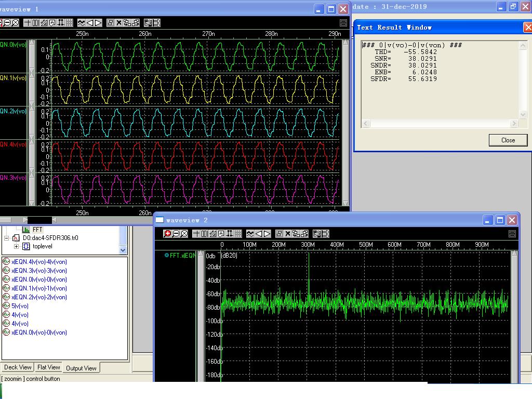
Task: Click the horizontal scrollbar thumb under waveview 1
Action: pyautogui.click(x=39, y=220)
